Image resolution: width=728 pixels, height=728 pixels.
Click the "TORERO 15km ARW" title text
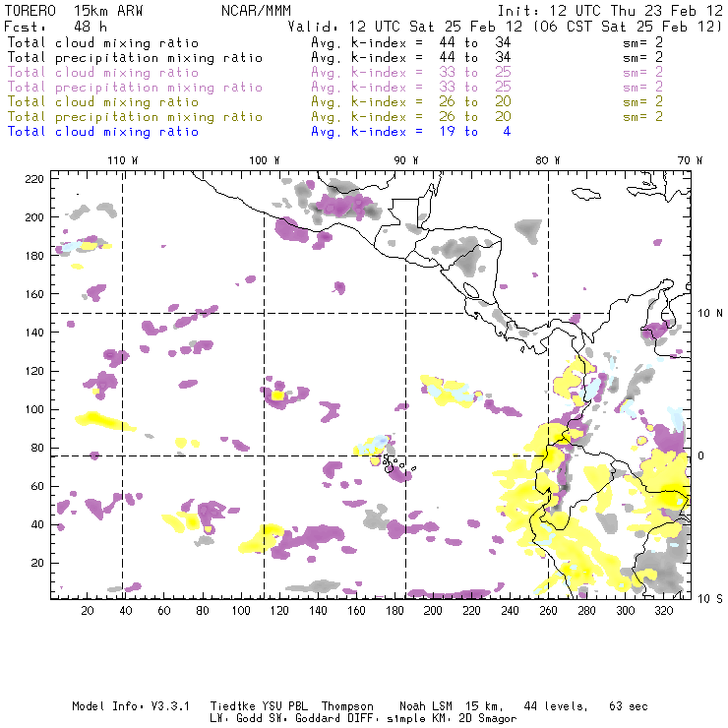(74, 11)
